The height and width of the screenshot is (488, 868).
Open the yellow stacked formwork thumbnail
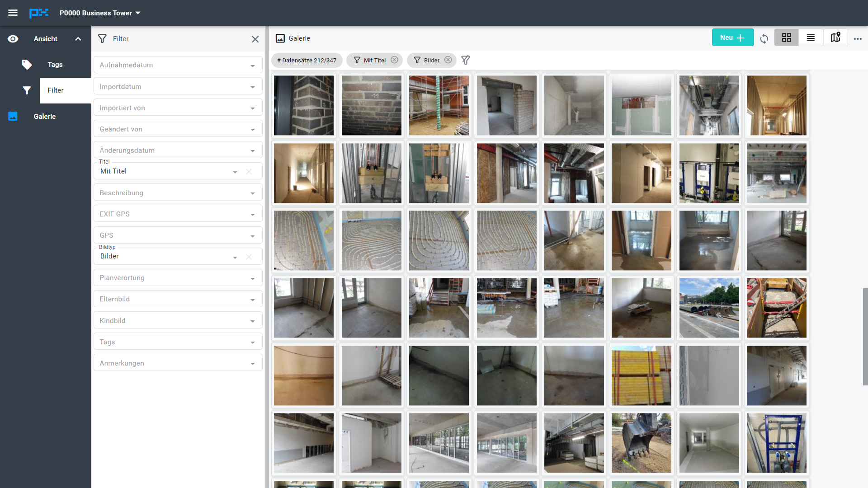click(x=642, y=375)
